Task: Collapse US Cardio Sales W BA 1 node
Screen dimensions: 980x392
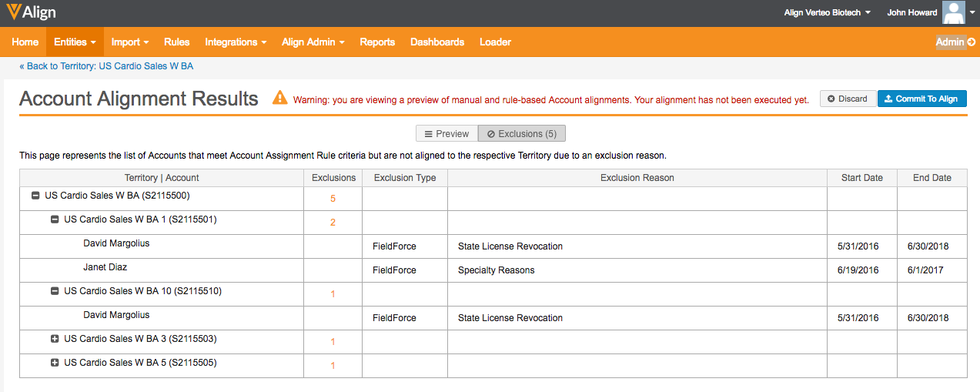Action: pos(55,219)
